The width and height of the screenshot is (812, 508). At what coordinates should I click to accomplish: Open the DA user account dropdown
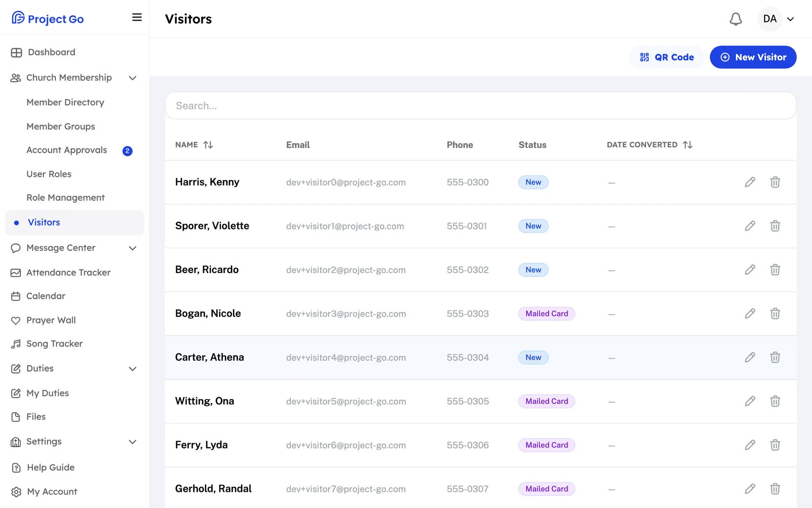point(778,19)
